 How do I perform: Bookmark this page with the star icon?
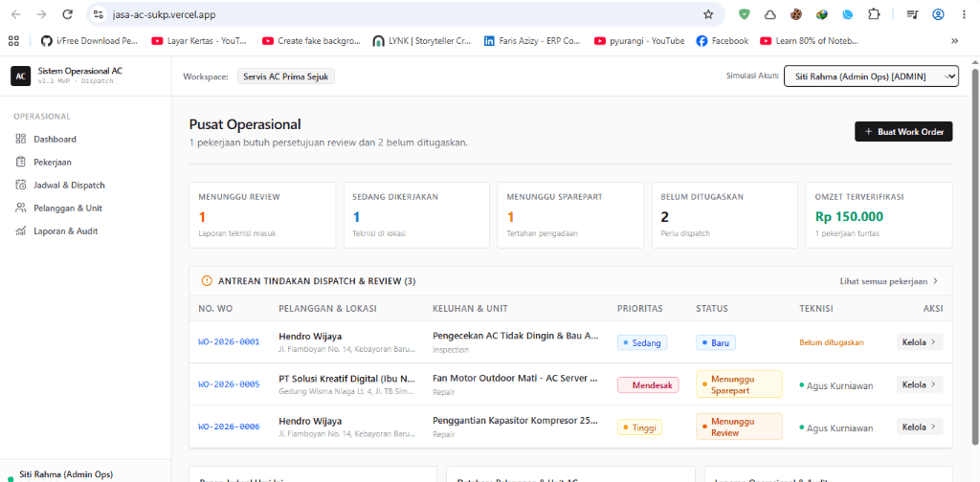[708, 14]
